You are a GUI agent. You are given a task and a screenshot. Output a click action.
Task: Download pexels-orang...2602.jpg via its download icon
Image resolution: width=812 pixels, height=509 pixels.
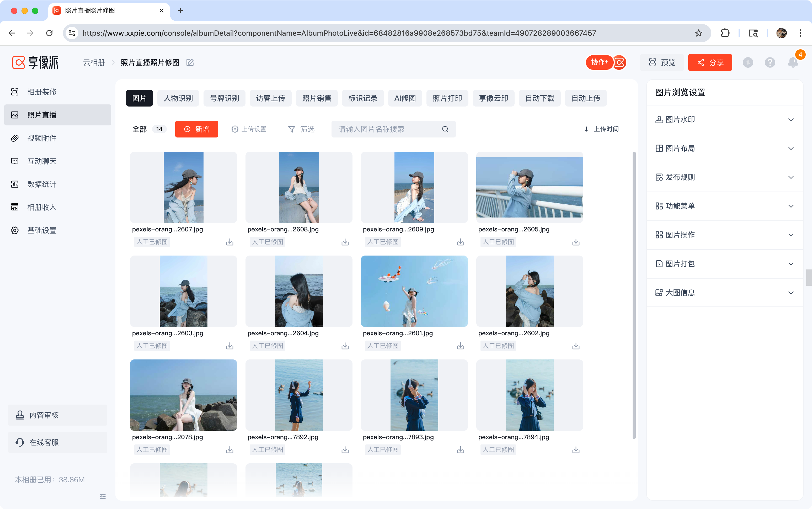576,346
